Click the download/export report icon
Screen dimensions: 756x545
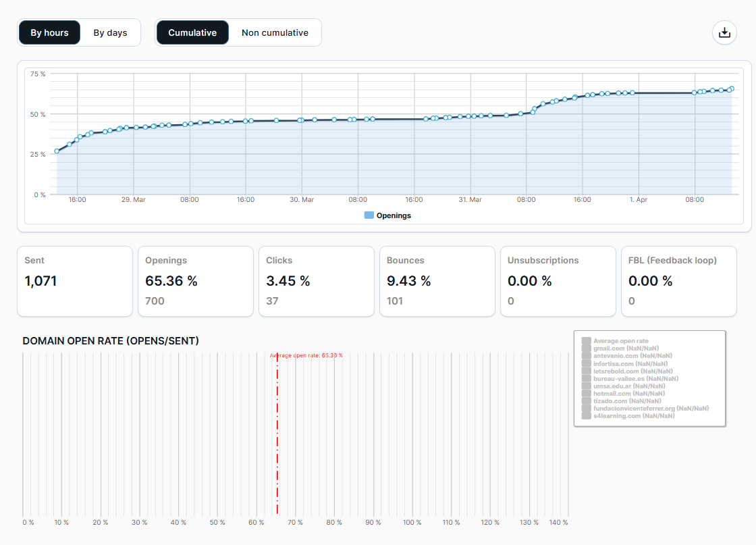click(724, 32)
